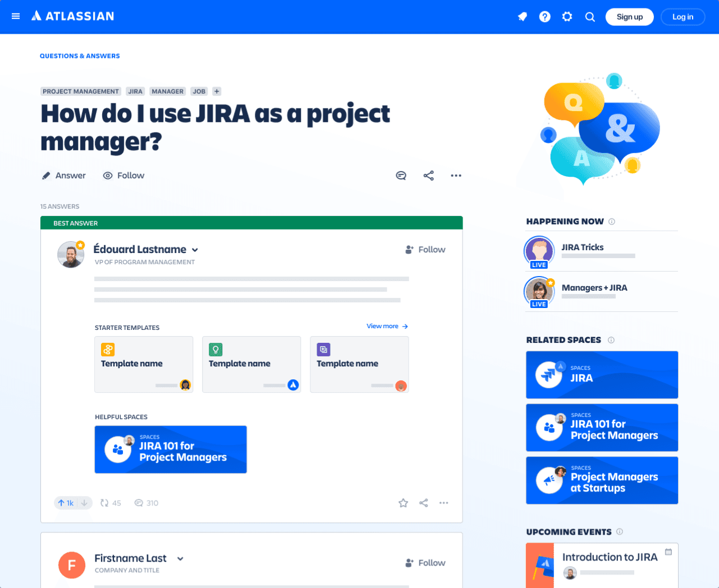
Task: Click calendar icon on Introduction to JIRA
Action: (x=668, y=552)
